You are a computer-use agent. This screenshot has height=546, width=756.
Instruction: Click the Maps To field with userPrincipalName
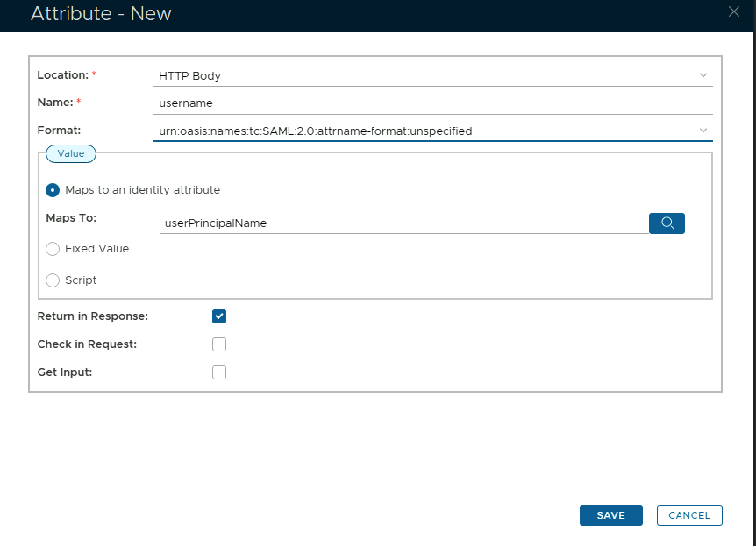click(x=403, y=223)
